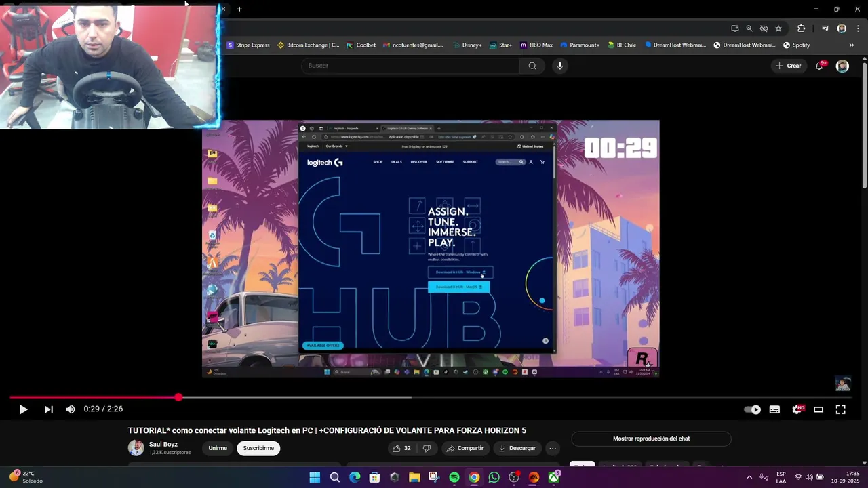Open the Compartir share button
This screenshot has height=488, width=868.
point(465,448)
